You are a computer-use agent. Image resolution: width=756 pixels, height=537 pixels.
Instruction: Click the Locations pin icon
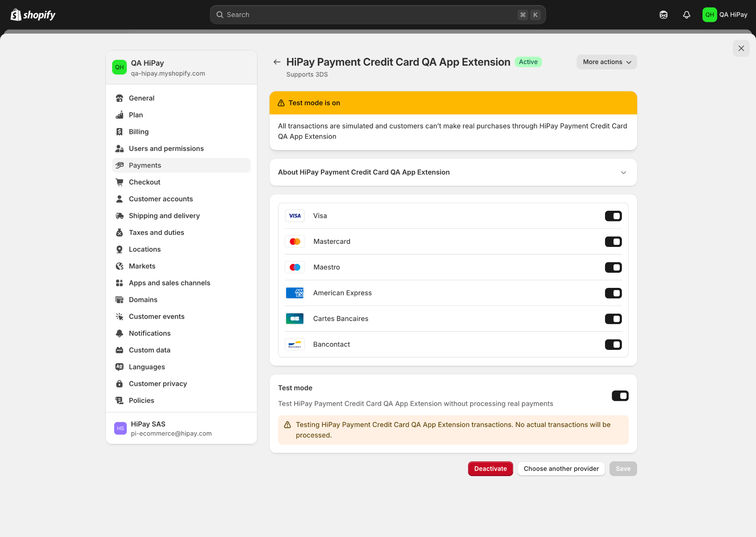pyautogui.click(x=119, y=249)
